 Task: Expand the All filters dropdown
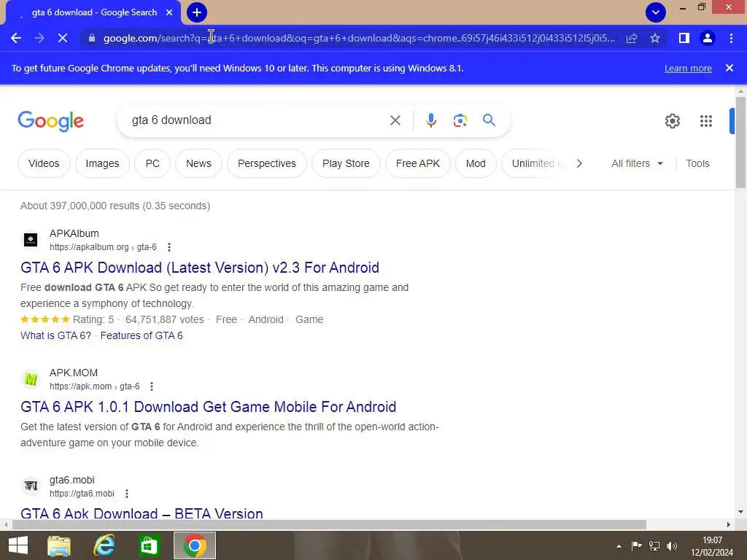637,163
